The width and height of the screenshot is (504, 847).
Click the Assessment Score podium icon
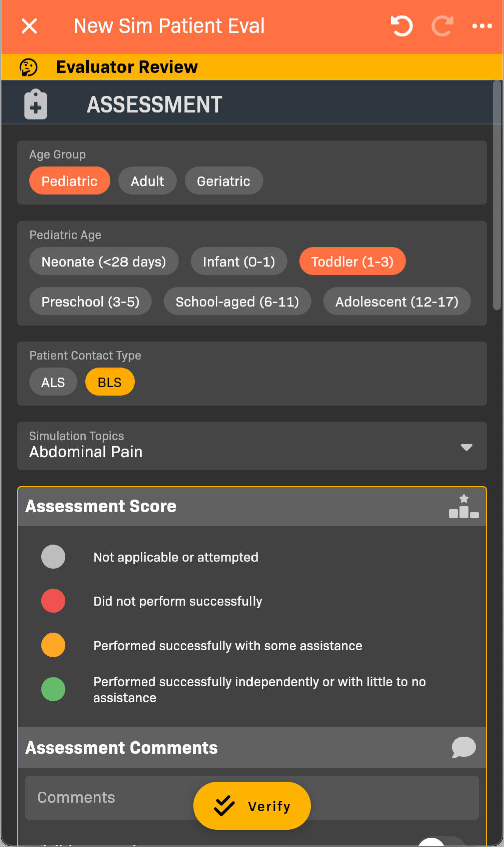tap(463, 506)
